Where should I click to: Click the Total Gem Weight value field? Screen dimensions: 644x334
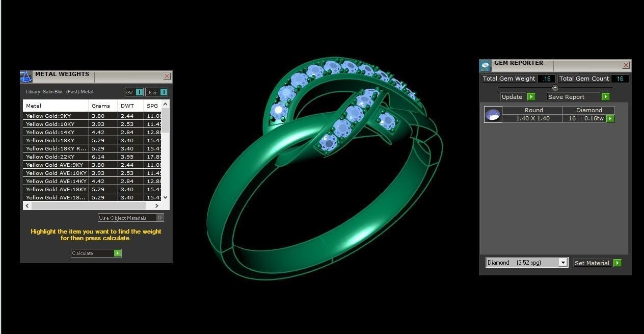(547, 79)
